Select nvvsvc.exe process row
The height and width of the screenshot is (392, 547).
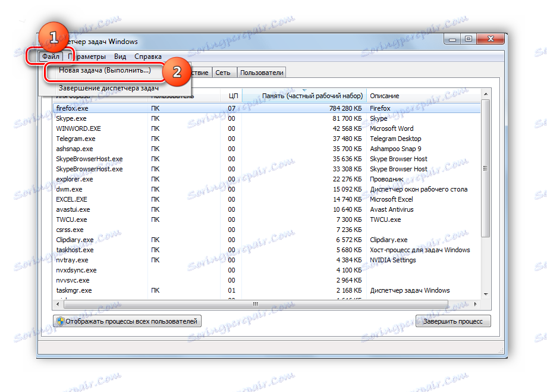(x=267, y=280)
